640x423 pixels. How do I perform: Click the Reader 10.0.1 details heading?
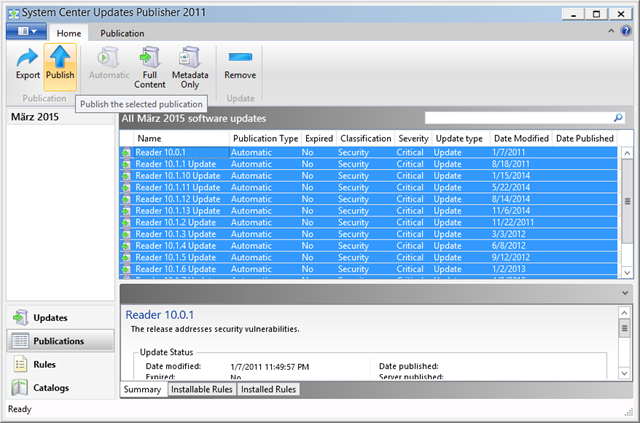tap(160, 315)
